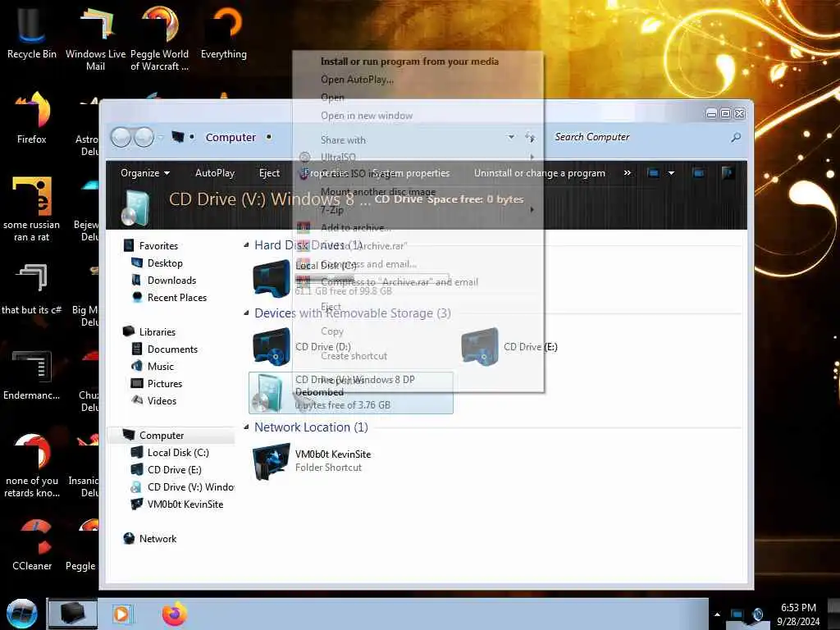Image resolution: width=840 pixels, height=630 pixels.
Task: Select Mount another disc image
Action: point(378,191)
